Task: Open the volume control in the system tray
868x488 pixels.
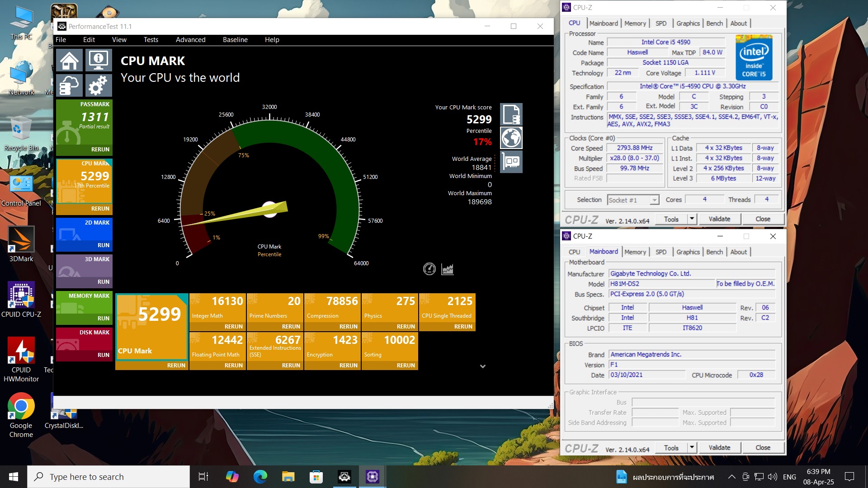Action: pyautogui.click(x=772, y=477)
